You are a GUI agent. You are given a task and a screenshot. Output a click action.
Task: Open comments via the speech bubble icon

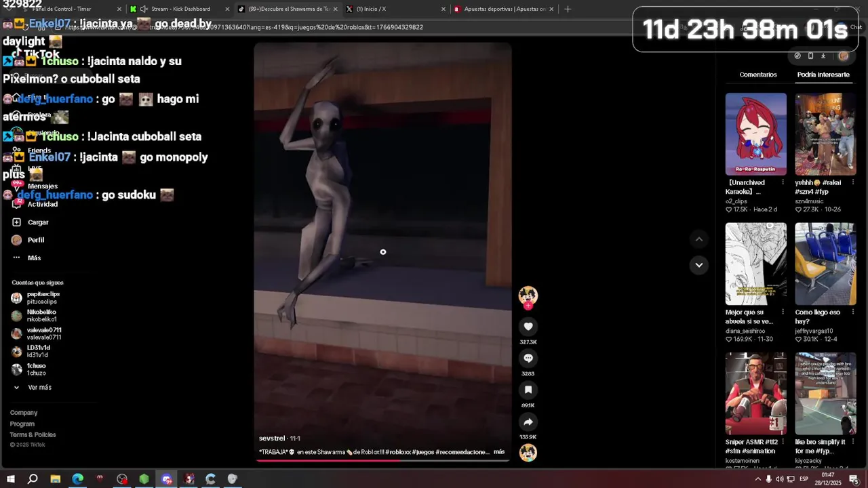tap(528, 358)
